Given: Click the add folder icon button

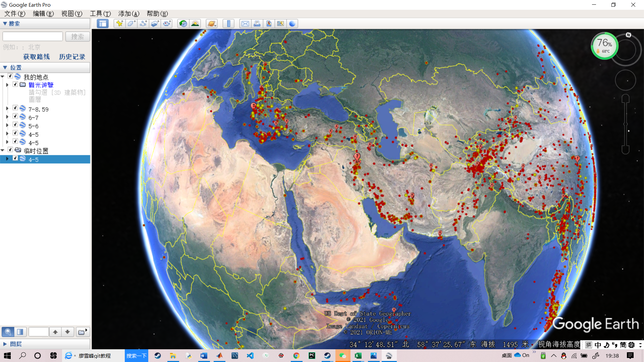Looking at the screenshot, I should [x=82, y=332].
